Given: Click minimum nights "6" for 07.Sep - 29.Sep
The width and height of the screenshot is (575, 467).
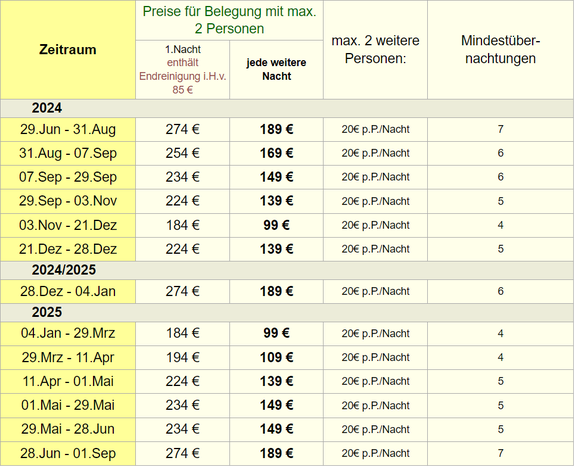Looking at the screenshot, I should click(x=501, y=177).
